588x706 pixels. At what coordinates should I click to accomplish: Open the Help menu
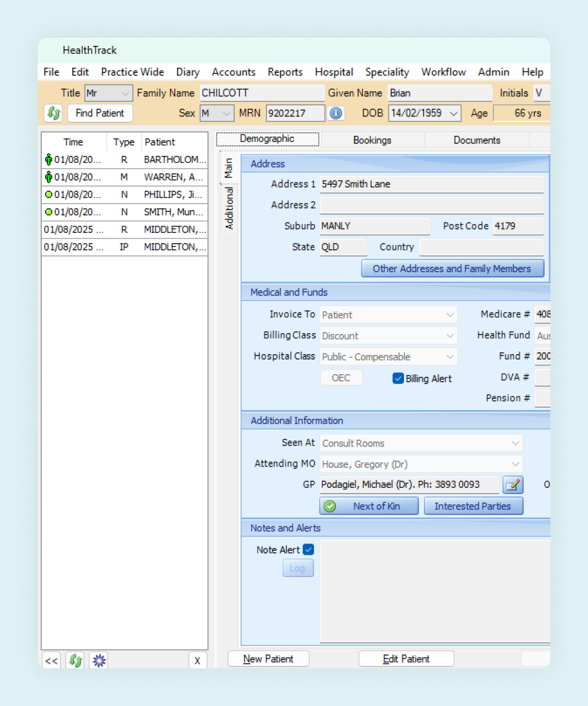(x=532, y=72)
